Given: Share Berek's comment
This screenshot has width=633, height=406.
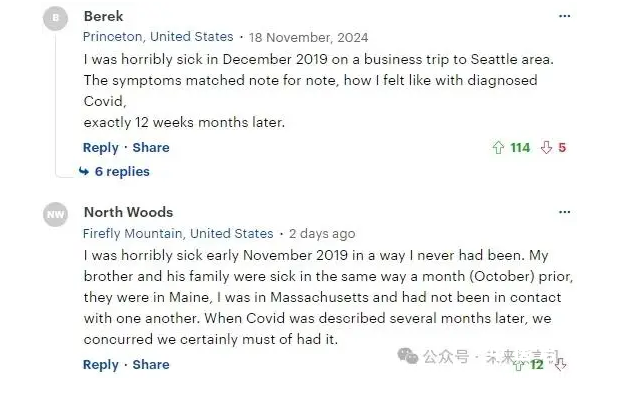Looking at the screenshot, I should pos(151,147).
